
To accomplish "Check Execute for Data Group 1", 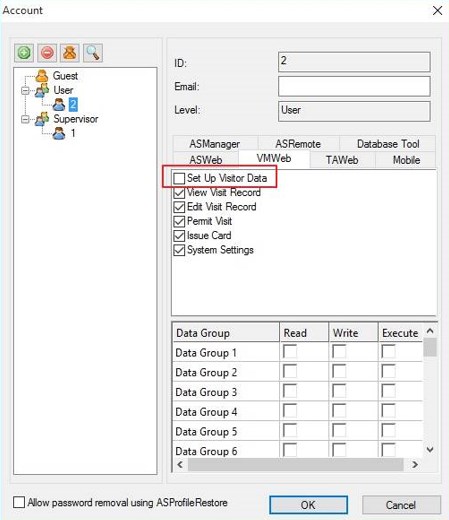I will tap(388, 352).
